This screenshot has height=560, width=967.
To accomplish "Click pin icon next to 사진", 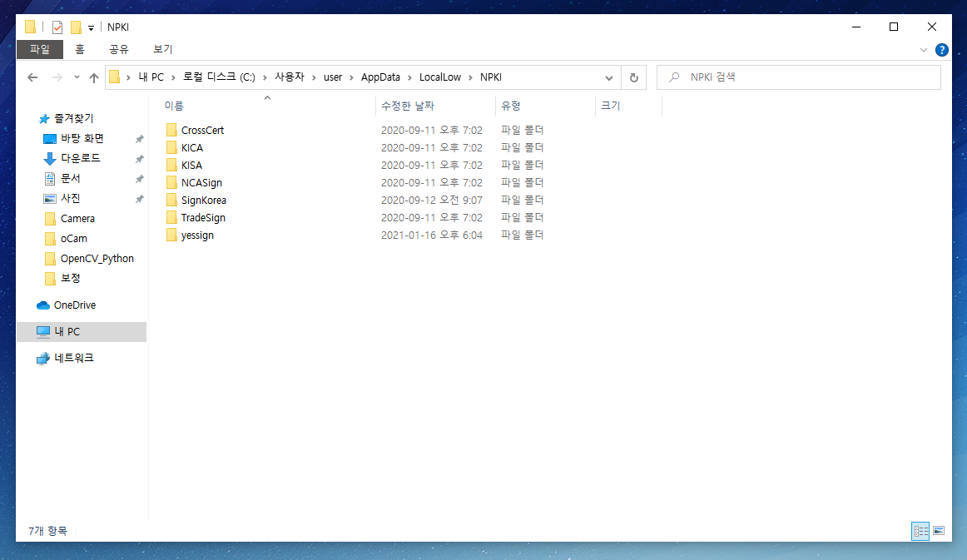I will [x=139, y=199].
